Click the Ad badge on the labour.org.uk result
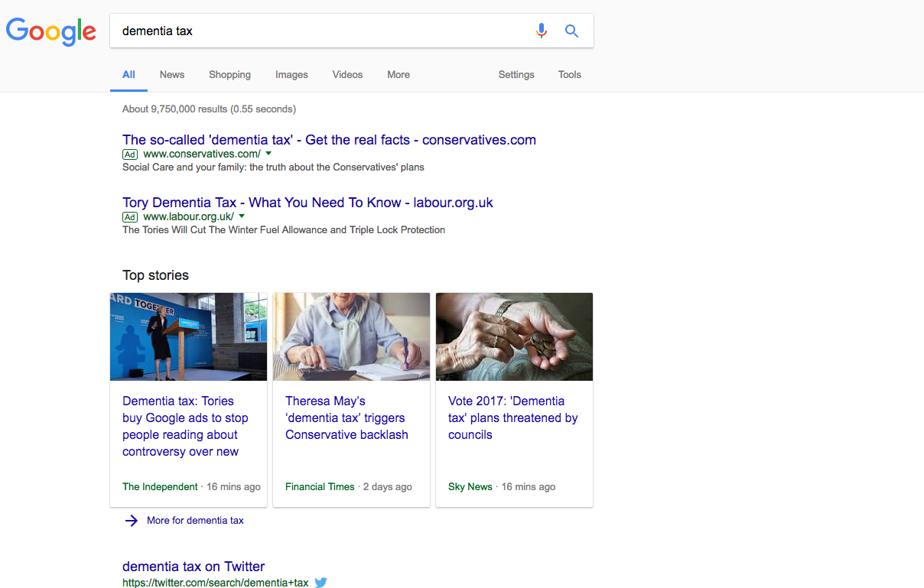Screen dimensions: 924x588 coord(130,216)
